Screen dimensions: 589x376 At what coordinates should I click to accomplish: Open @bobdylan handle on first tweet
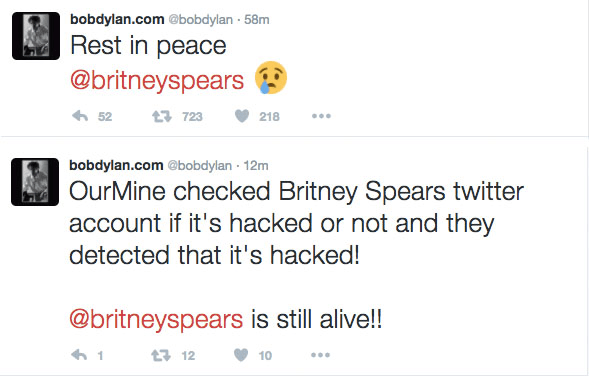tap(200, 20)
